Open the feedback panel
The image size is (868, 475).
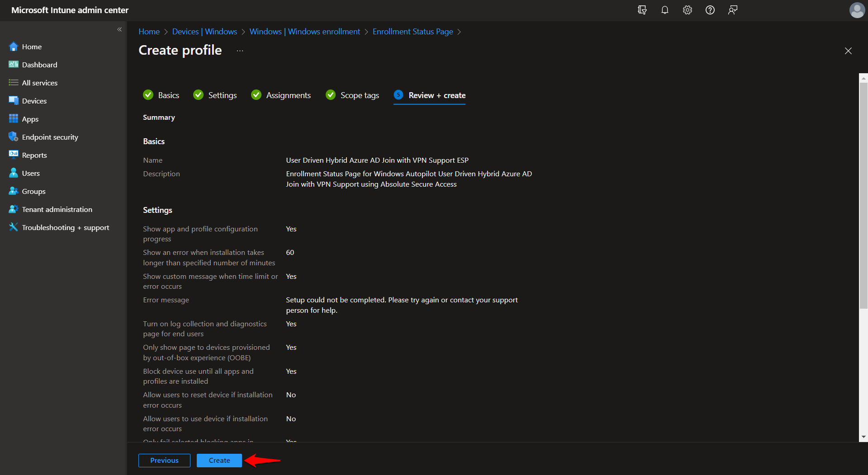733,10
